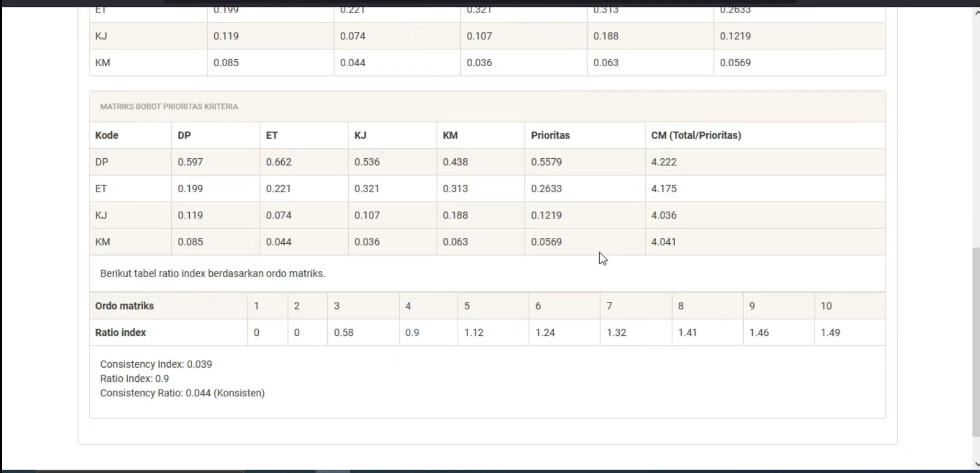Select the ratio index value 1.49

pos(850,332)
